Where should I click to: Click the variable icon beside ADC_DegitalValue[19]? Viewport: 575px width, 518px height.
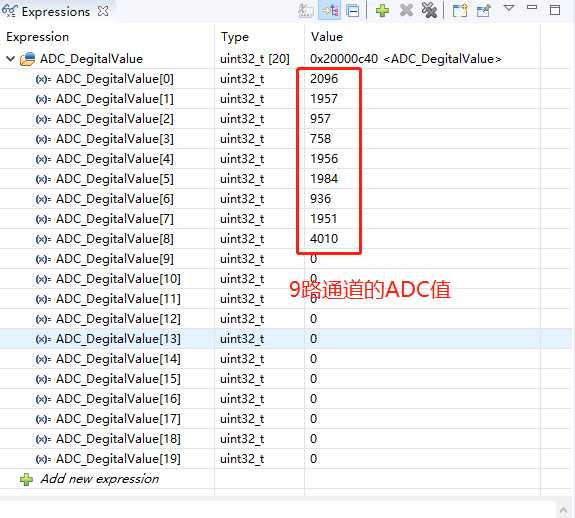tap(43, 459)
